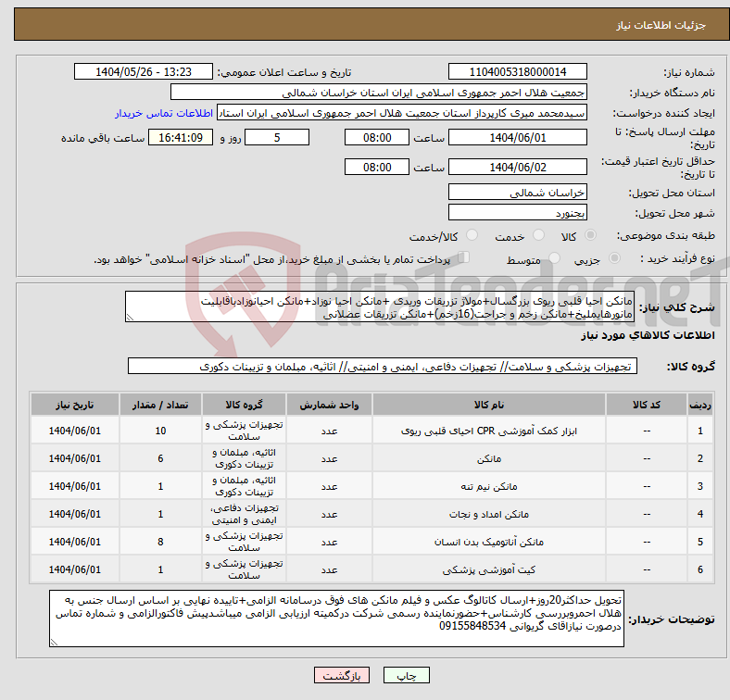Click the گروه کالا column header
Screen dimensions: 730x700
pyautogui.click(x=244, y=405)
